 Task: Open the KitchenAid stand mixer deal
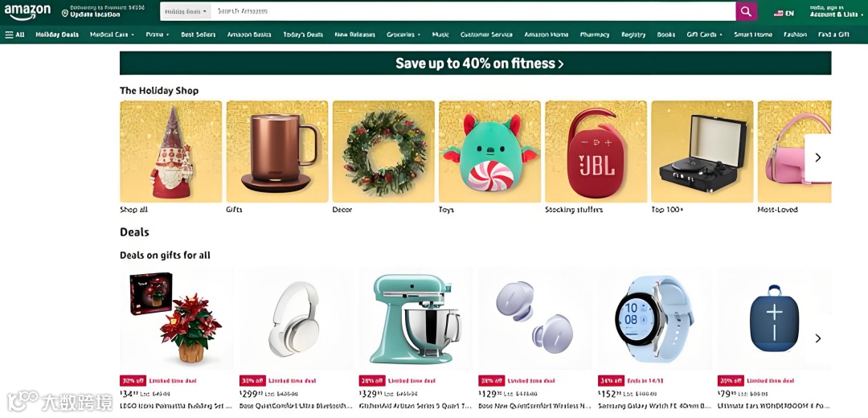click(416, 319)
